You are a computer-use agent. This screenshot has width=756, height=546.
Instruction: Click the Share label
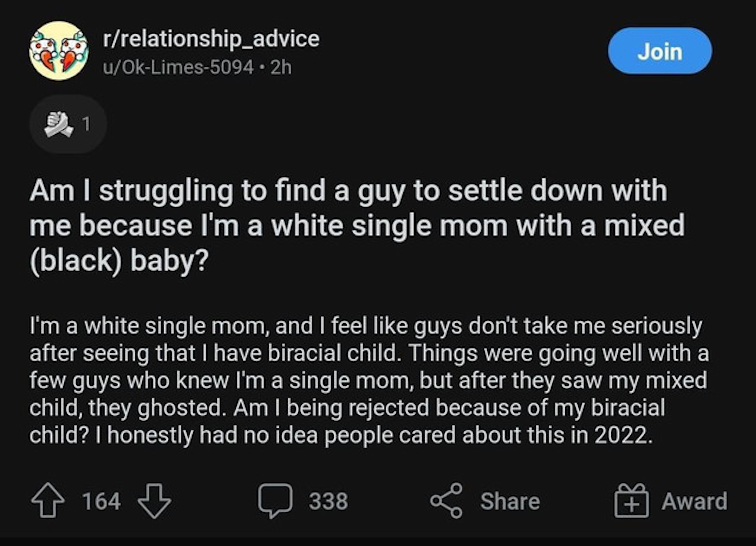[510, 501]
